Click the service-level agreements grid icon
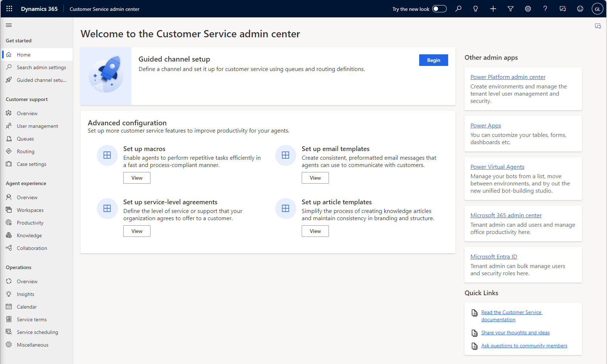The width and height of the screenshot is (607, 364). click(107, 209)
